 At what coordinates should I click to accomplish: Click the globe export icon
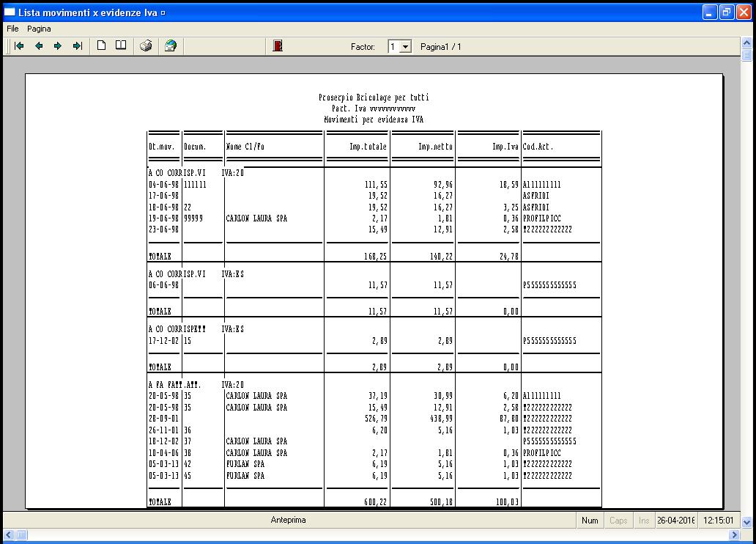[171, 46]
